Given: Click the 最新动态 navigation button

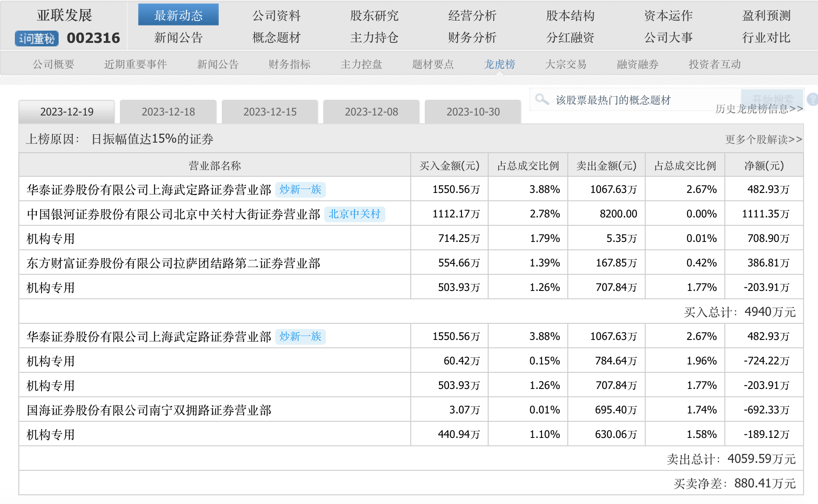Looking at the screenshot, I should [178, 15].
